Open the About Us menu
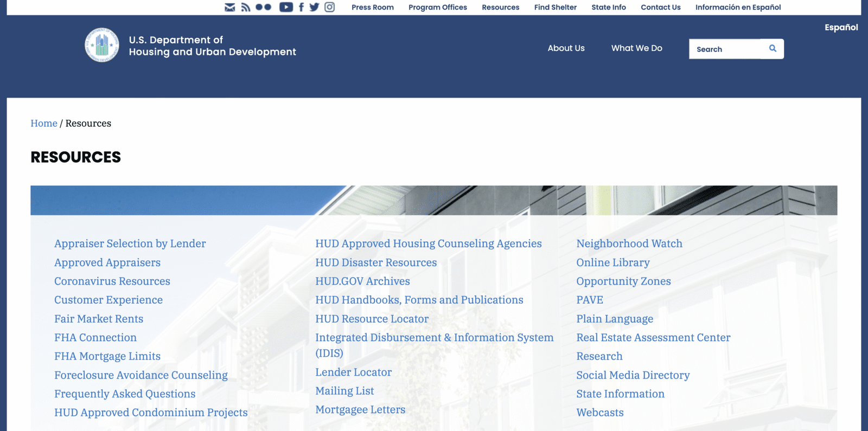 (566, 48)
